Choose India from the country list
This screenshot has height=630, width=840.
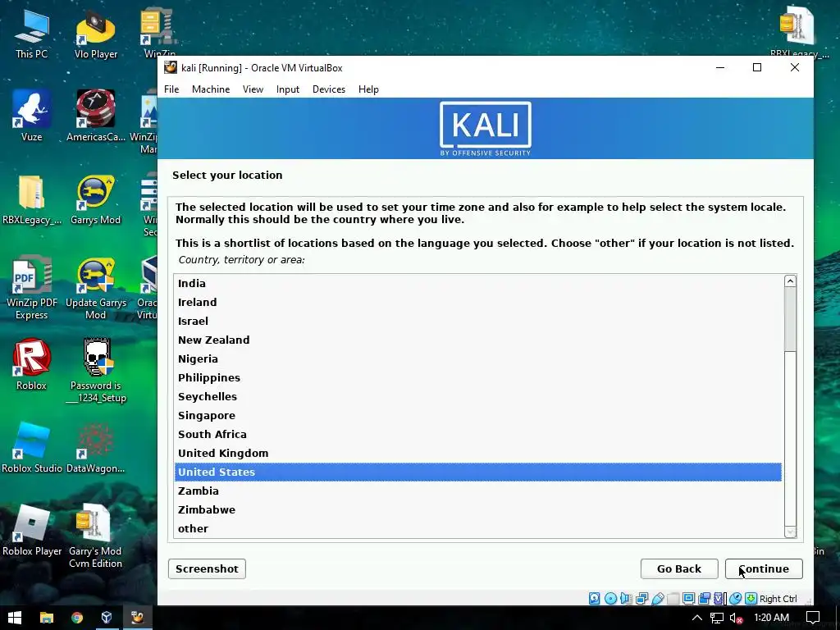tap(478, 283)
